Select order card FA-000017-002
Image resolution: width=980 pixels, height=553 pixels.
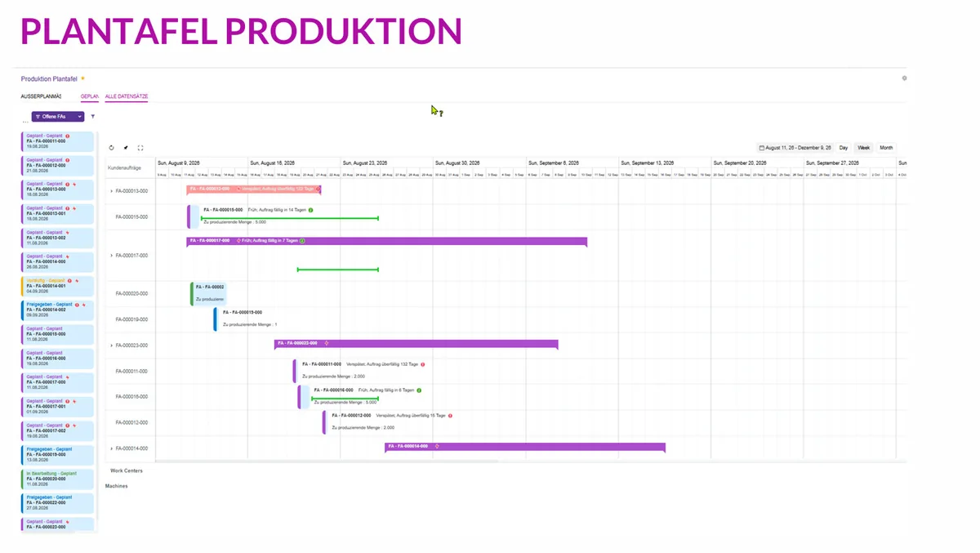(x=57, y=430)
